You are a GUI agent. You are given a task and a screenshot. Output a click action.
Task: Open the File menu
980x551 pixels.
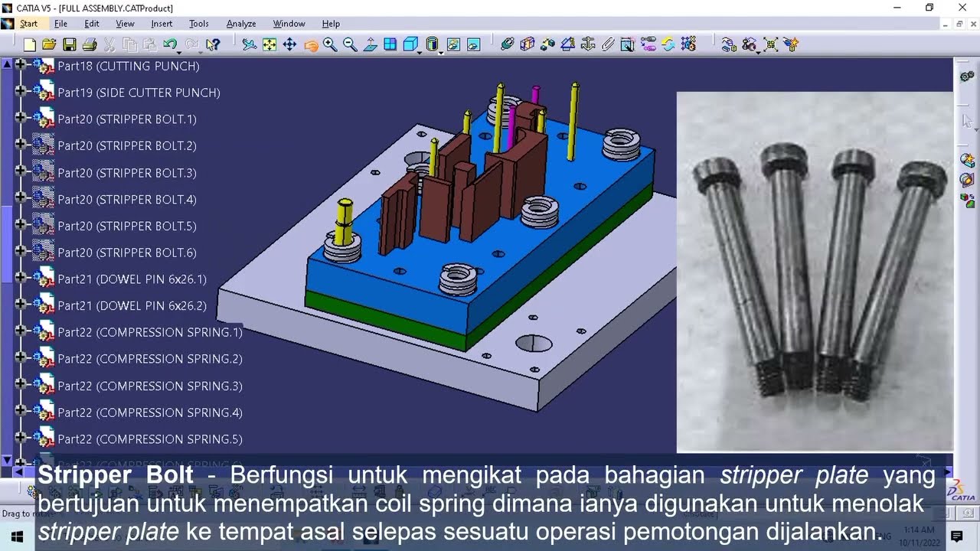pyautogui.click(x=60, y=24)
